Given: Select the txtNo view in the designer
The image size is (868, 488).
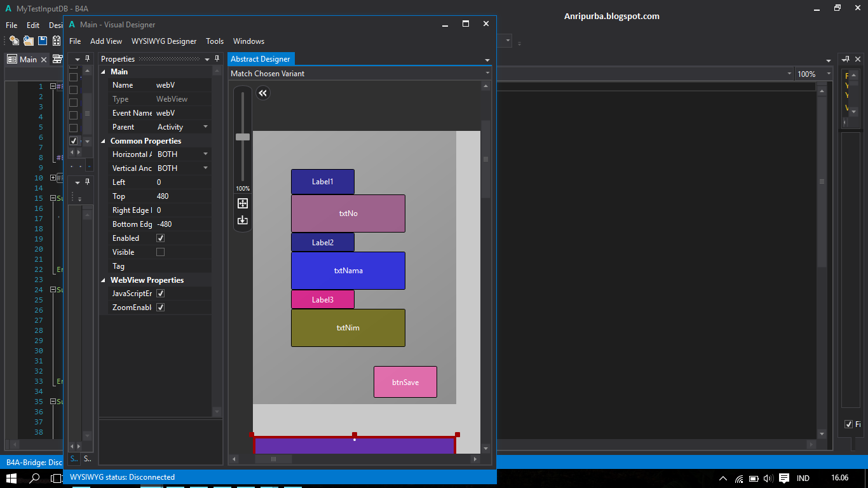Looking at the screenshot, I should 348,213.
